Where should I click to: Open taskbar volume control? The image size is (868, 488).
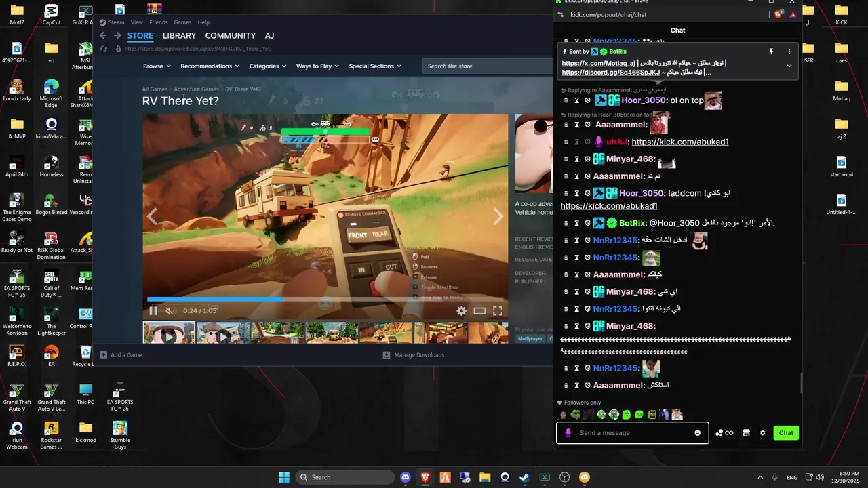point(820,477)
